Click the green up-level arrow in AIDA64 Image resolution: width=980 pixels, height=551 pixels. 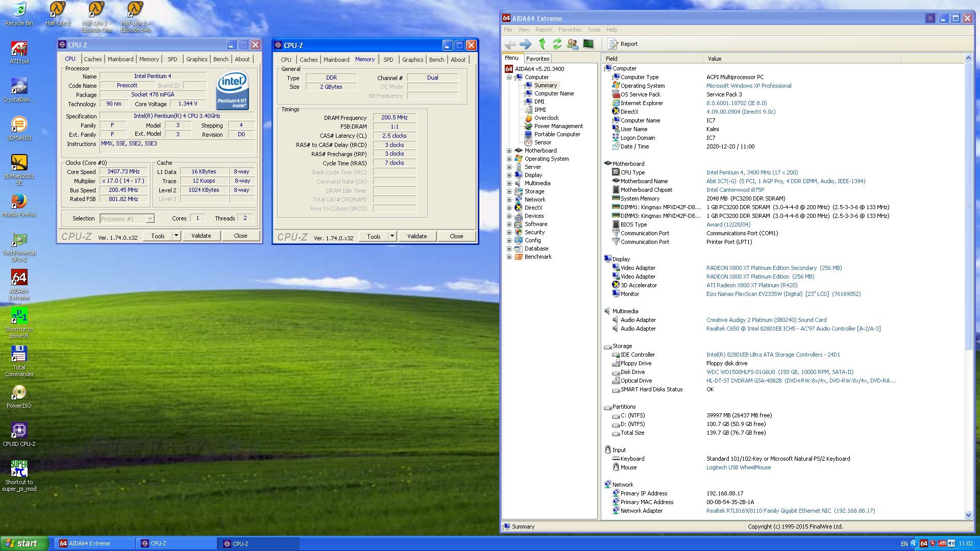[542, 44]
